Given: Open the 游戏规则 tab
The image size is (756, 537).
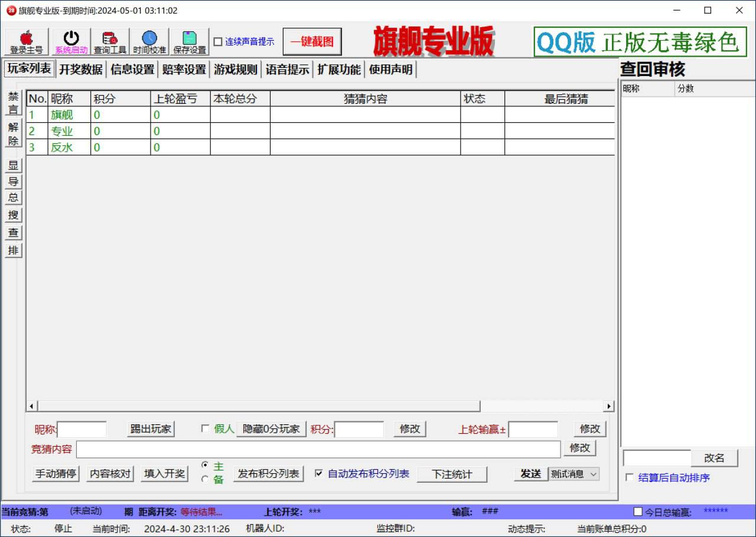Looking at the screenshot, I should 236,70.
